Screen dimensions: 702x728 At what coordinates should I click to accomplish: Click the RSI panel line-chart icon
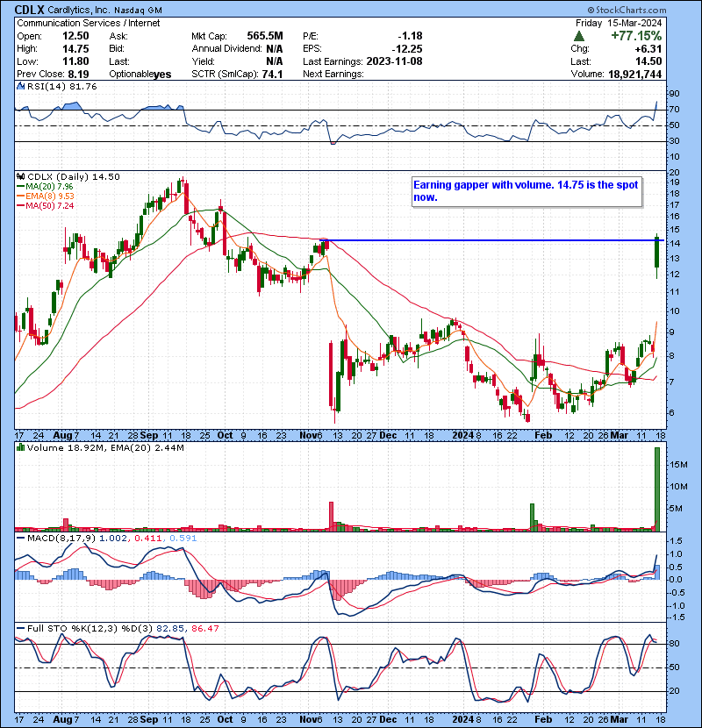pyautogui.click(x=20, y=86)
